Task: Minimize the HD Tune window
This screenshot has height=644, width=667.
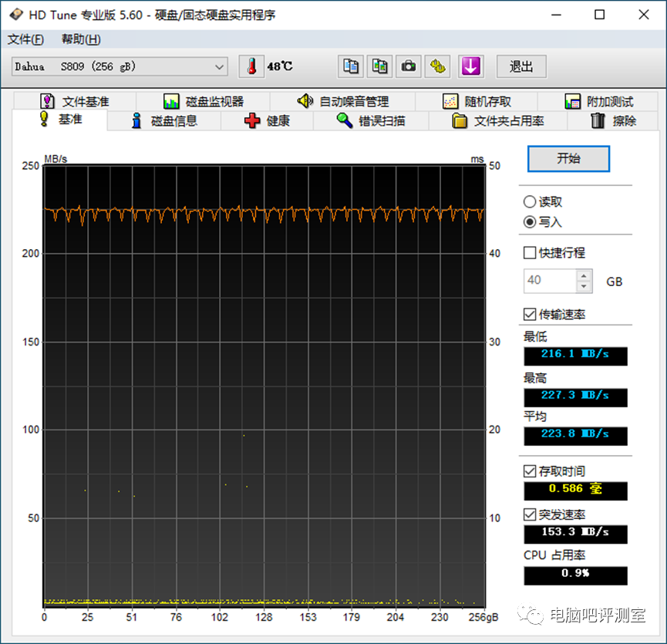Action: [556, 15]
